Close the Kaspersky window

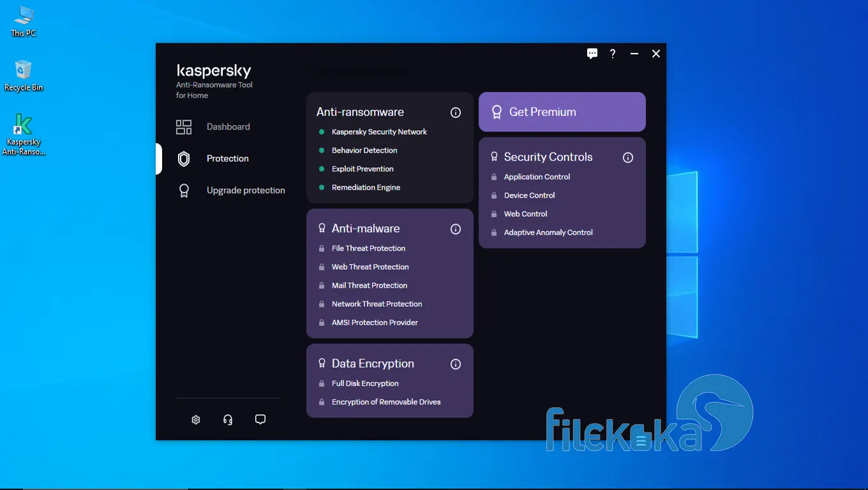(x=656, y=54)
